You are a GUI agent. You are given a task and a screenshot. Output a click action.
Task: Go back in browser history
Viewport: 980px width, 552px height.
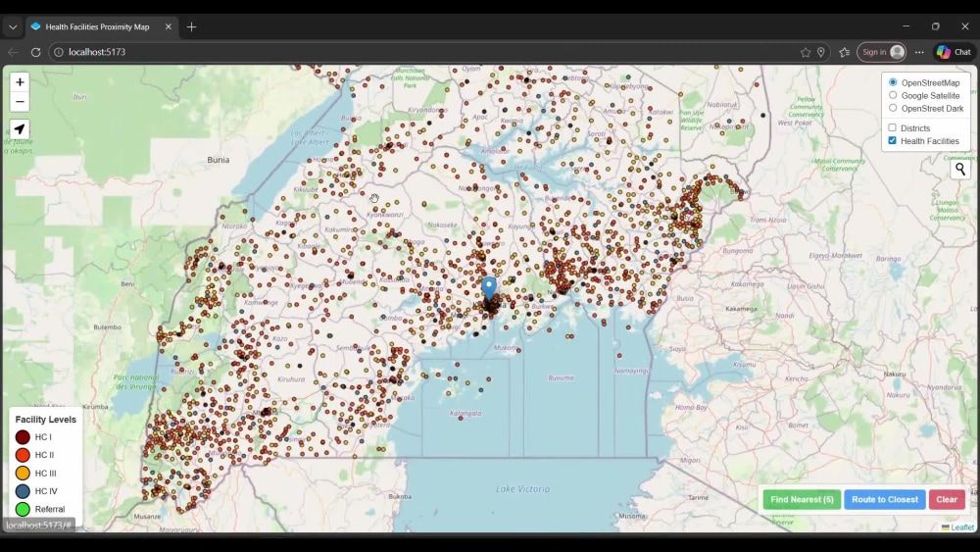13,52
